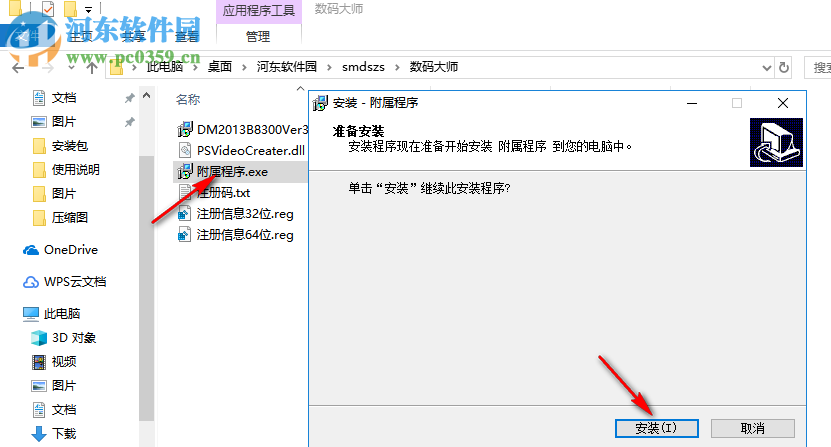Click the navigation pane scrollbar up arrow

pyautogui.click(x=146, y=96)
